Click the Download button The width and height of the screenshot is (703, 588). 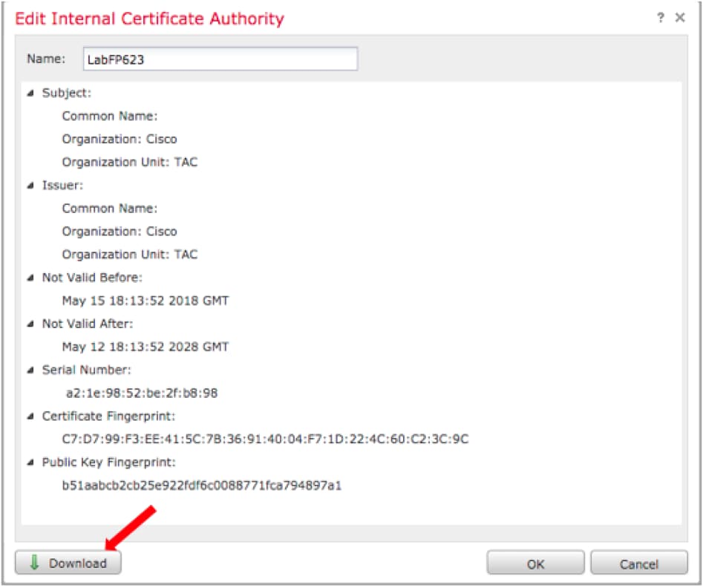[x=68, y=563]
